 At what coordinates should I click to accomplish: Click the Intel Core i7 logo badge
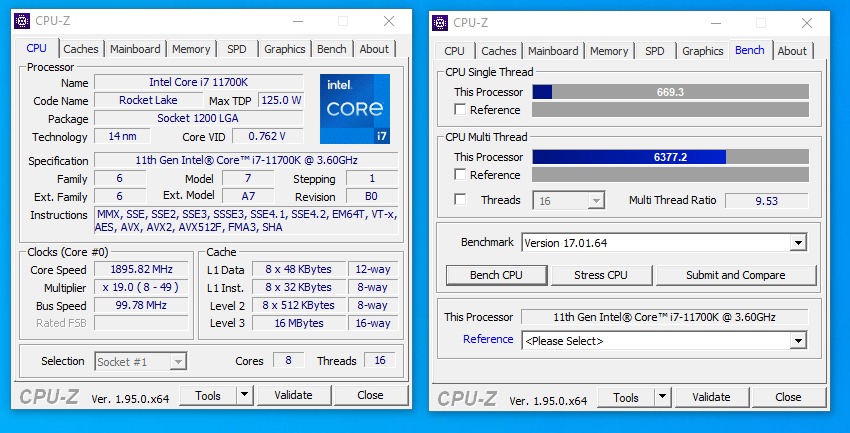(x=355, y=109)
